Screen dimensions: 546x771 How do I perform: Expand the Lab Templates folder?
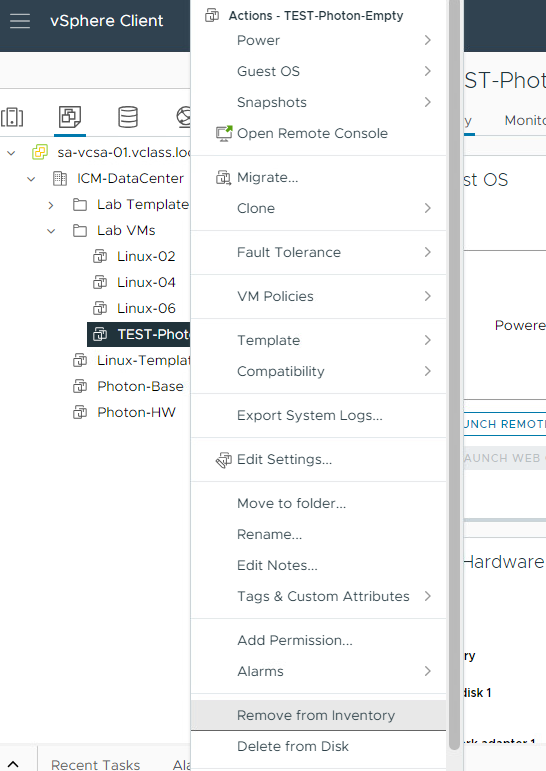(x=51, y=205)
